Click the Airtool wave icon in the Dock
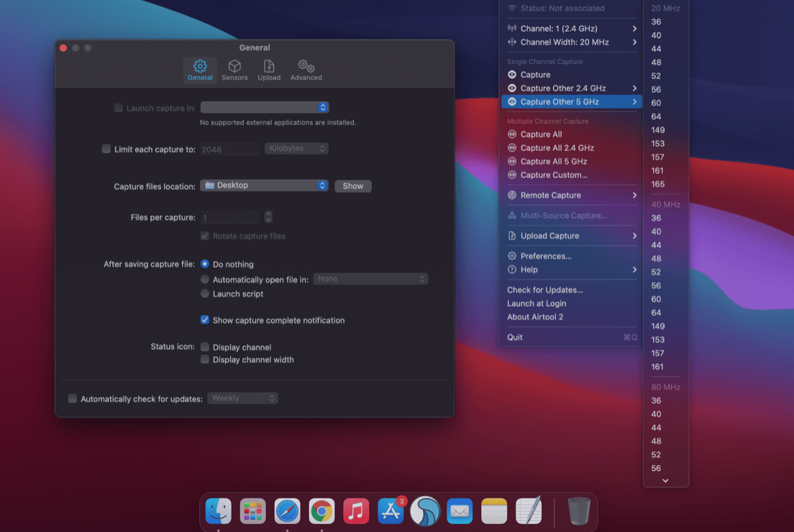The image size is (794, 532). point(425,511)
